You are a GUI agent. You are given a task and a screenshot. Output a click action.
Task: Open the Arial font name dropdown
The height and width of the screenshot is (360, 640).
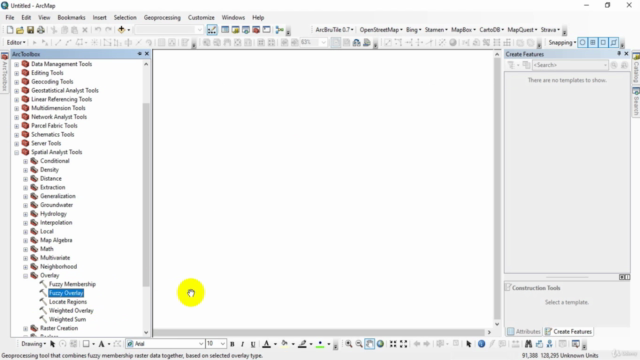pos(201,344)
